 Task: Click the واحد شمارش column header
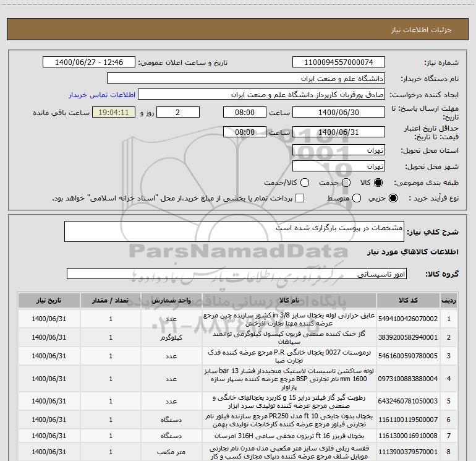171,301
